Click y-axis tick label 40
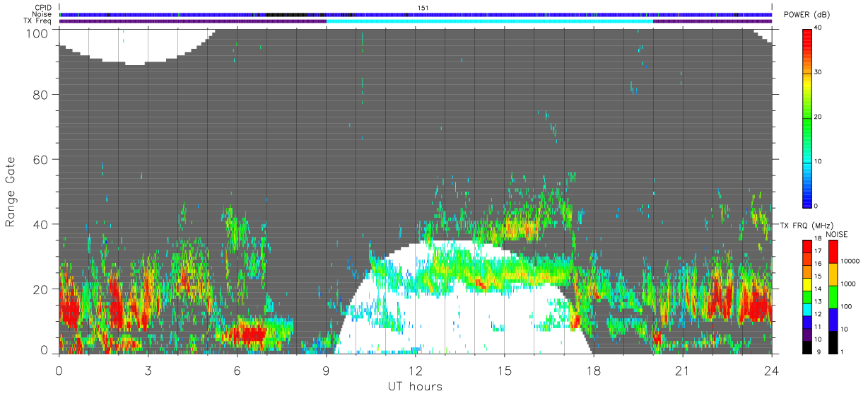Image resolution: width=868 pixels, height=401 pixels. pyautogui.click(x=41, y=224)
